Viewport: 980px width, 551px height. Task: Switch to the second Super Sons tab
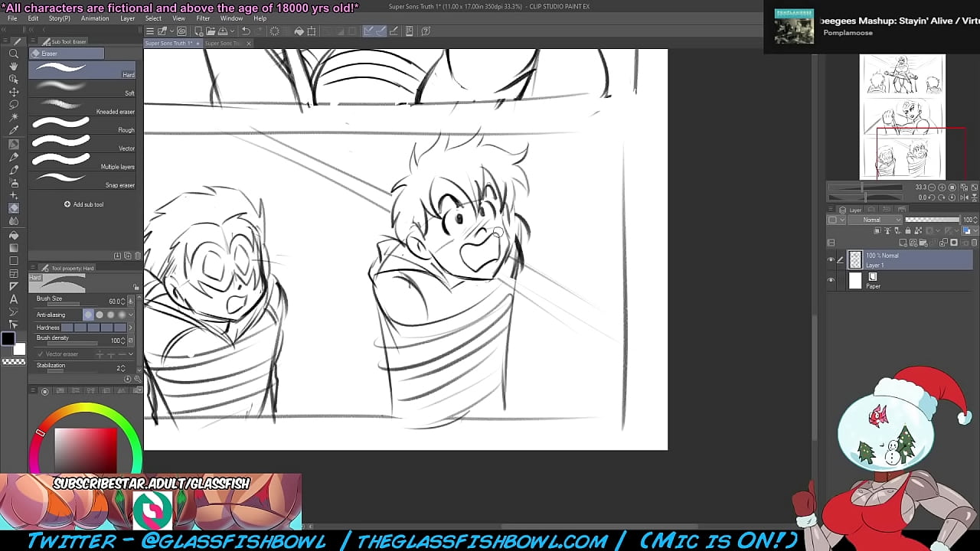tap(223, 44)
